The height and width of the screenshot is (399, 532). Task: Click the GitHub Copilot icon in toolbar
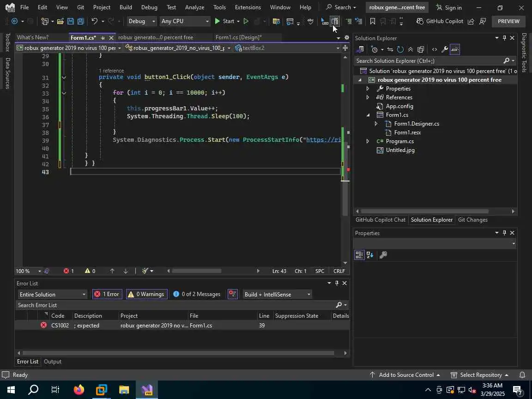click(x=420, y=21)
